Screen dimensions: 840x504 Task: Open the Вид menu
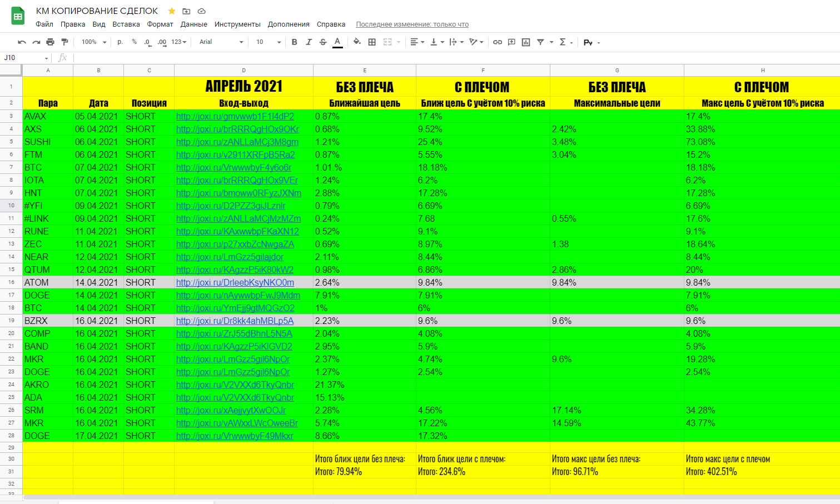pyautogui.click(x=99, y=24)
